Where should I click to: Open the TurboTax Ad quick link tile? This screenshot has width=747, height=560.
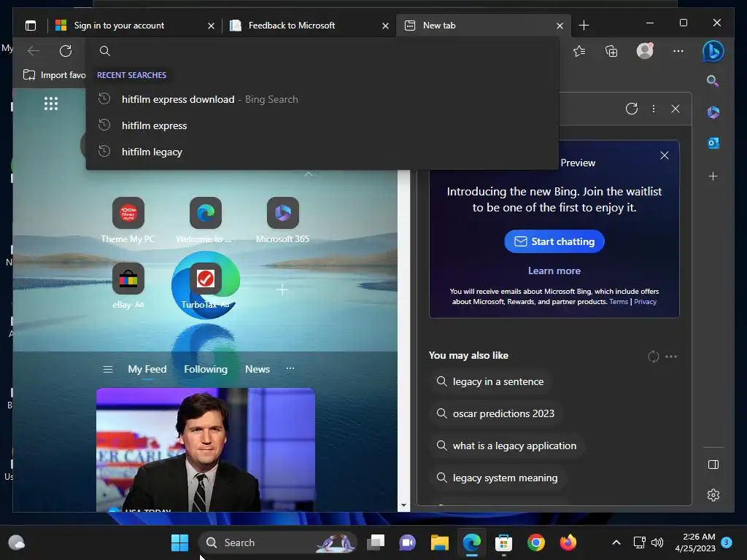pos(205,279)
